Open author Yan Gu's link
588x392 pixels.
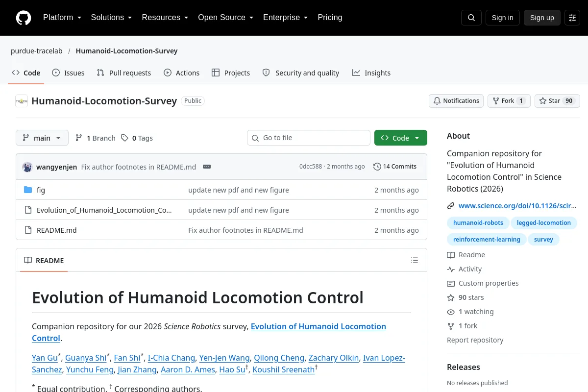tap(45, 358)
